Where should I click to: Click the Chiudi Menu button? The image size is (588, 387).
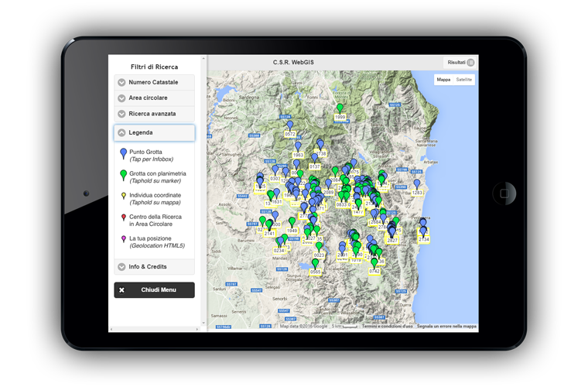pyautogui.click(x=154, y=290)
